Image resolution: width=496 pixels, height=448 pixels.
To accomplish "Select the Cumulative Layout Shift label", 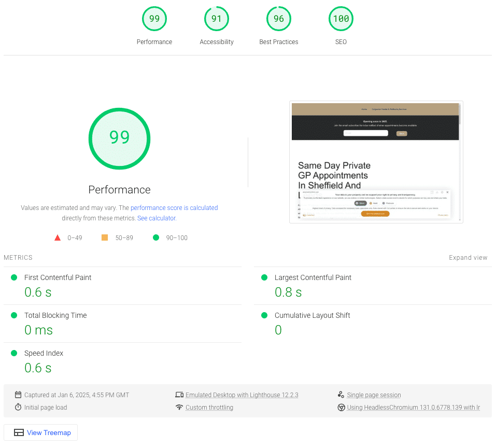I will pos(312,315).
